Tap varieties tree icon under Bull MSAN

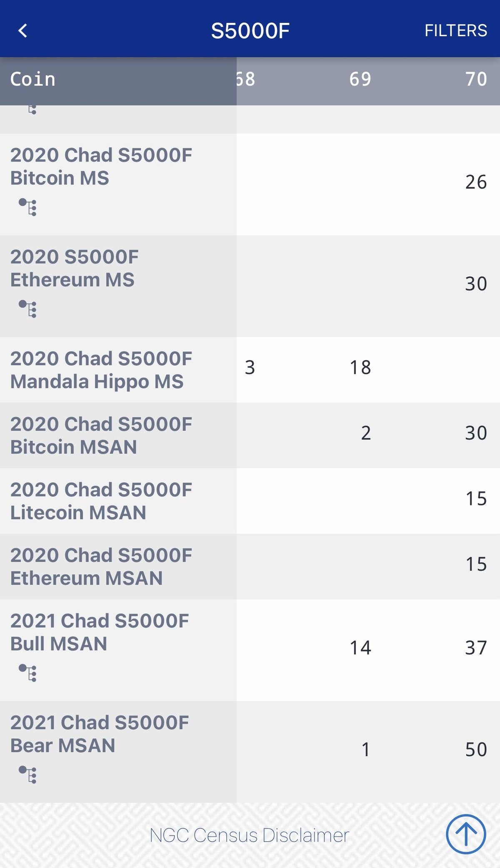point(28,673)
